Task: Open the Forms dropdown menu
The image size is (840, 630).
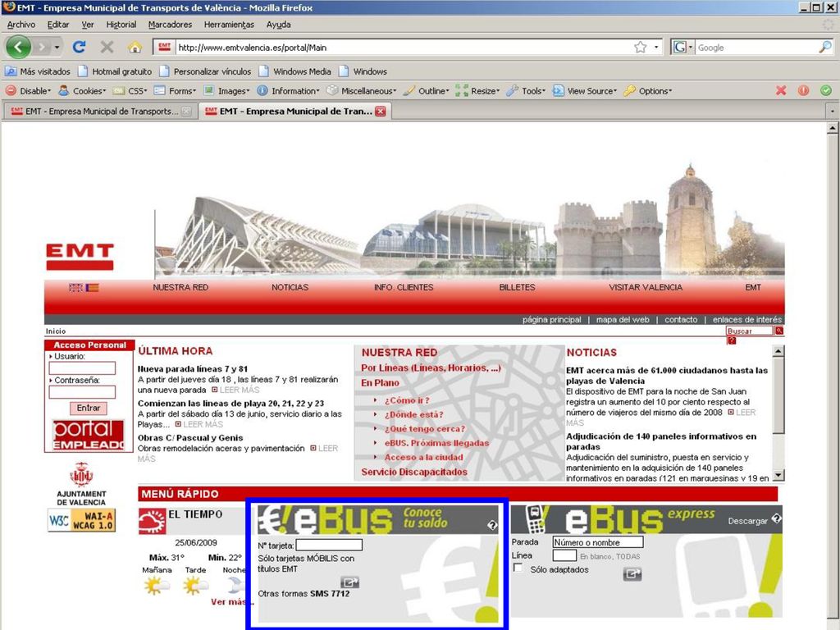Action: click(176, 91)
